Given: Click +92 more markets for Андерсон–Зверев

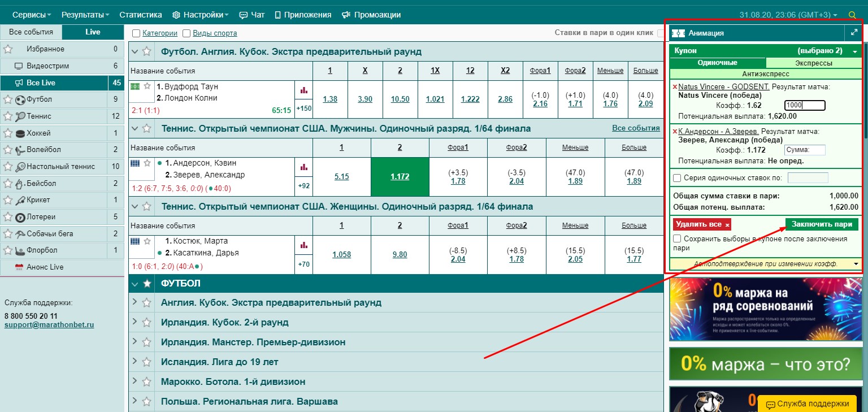Looking at the screenshot, I should point(303,185).
